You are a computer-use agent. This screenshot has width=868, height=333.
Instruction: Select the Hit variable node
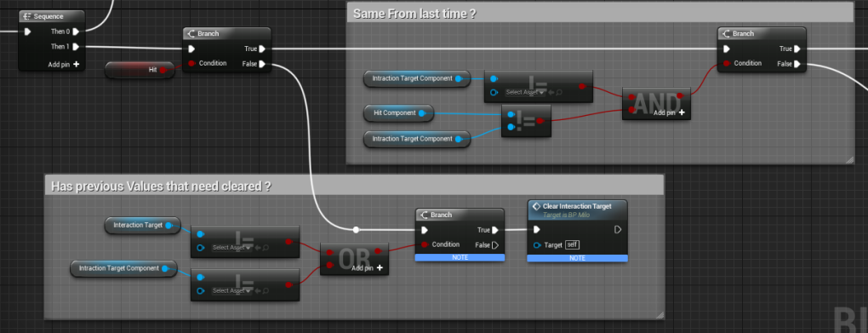(x=140, y=70)
